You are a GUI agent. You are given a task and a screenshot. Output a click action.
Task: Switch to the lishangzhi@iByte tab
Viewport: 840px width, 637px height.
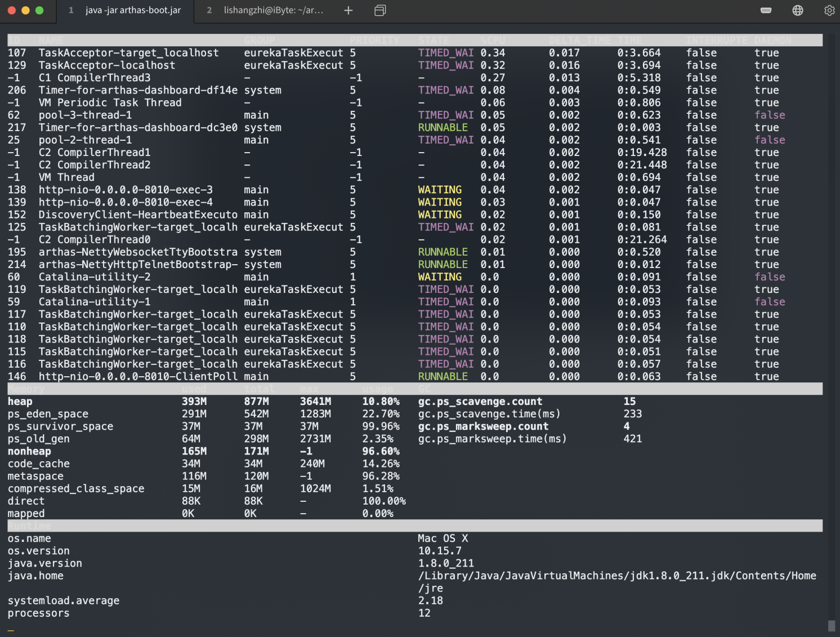click(x=266, y=10)
